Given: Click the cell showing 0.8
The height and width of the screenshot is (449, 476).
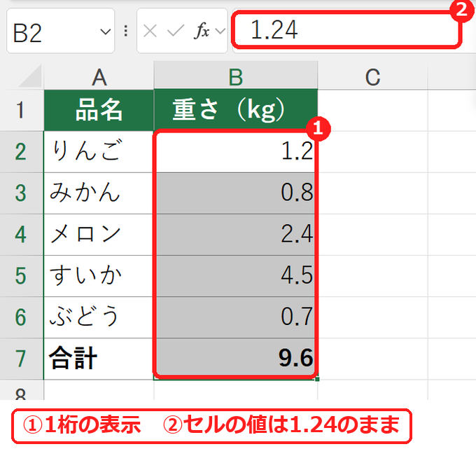Looking at the screenshot, I should coord(236,193).
